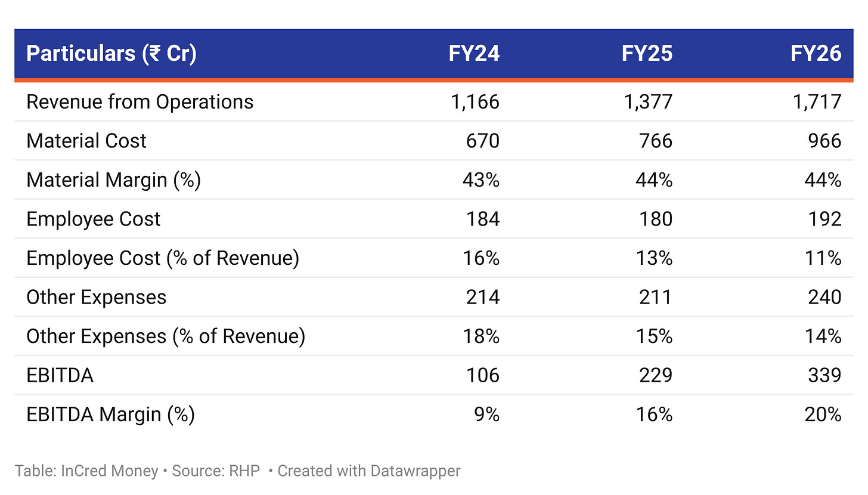Select the FY25 column header
868x495 pixels.
[647, 54]
